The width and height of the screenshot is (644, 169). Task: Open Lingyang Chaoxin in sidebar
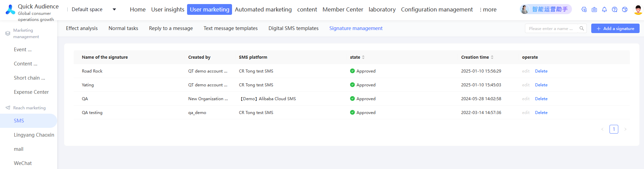point(34,135)
